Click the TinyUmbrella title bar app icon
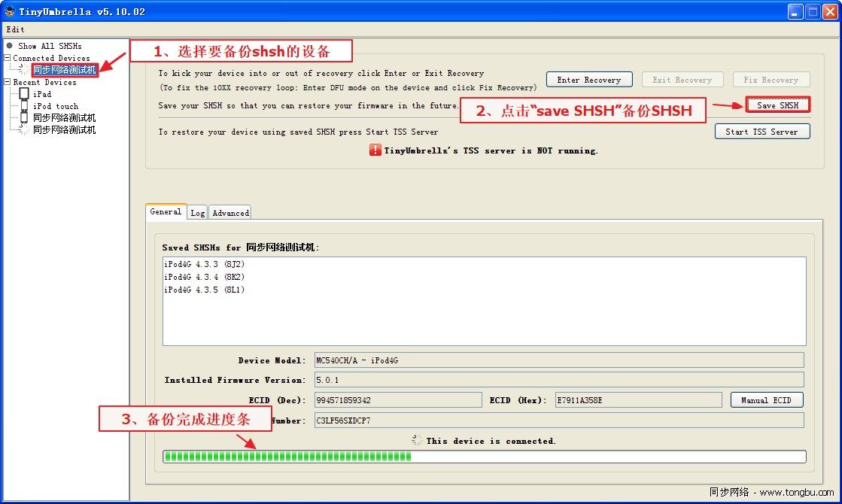 [x=10, y=11]
